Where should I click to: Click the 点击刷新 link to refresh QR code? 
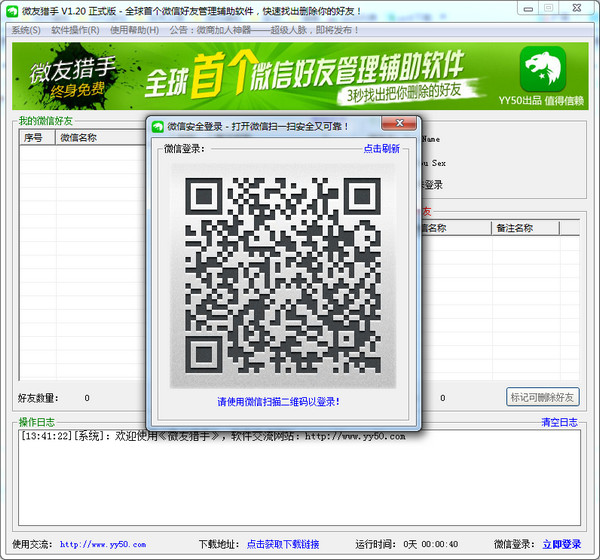click(x=382, y=149)
